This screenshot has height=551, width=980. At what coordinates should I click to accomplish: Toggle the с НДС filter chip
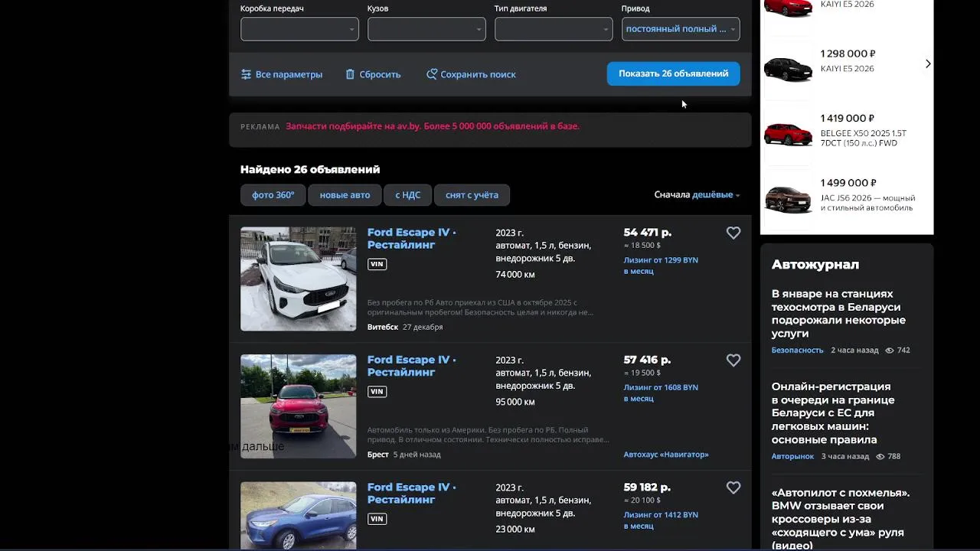pyautogui.click(x=407, y=195)
